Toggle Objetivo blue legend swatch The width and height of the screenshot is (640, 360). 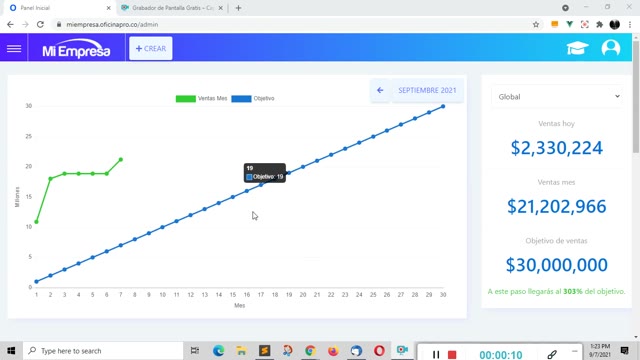click(x=241, y=98)
